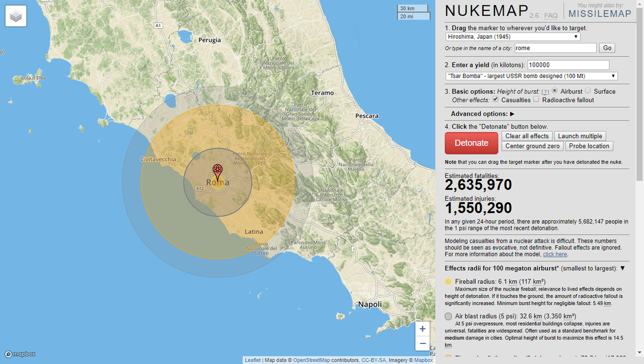Select the red target marker over Rome
644x364 pixels.
(218, 169)
